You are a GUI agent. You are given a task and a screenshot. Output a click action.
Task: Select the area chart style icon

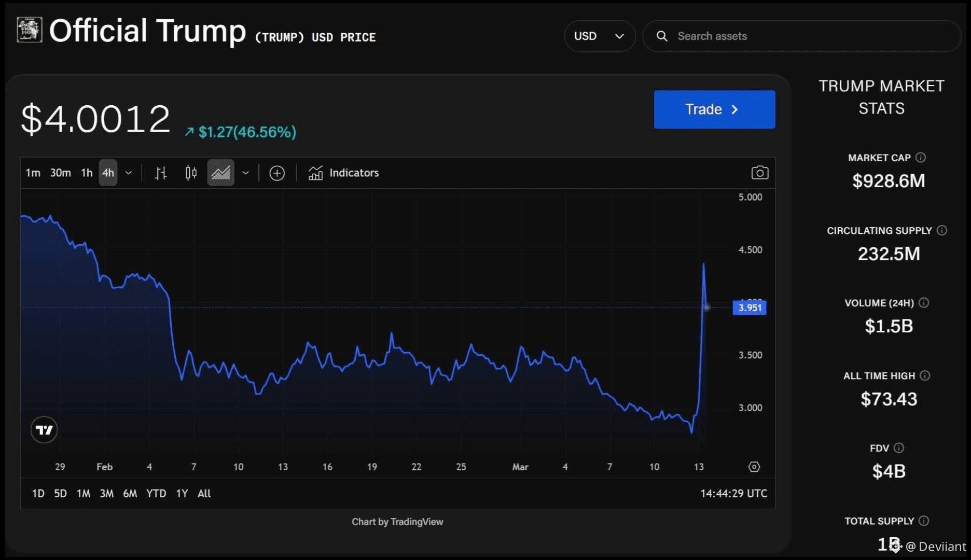pyautogui.click(x=220, y=173)
